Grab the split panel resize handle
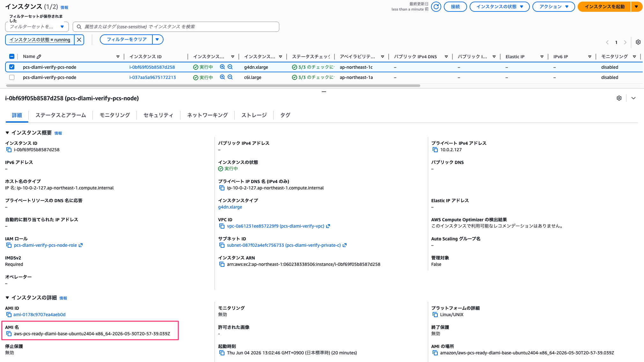Viewport: 644px width, 362px height. pos(324,92)
